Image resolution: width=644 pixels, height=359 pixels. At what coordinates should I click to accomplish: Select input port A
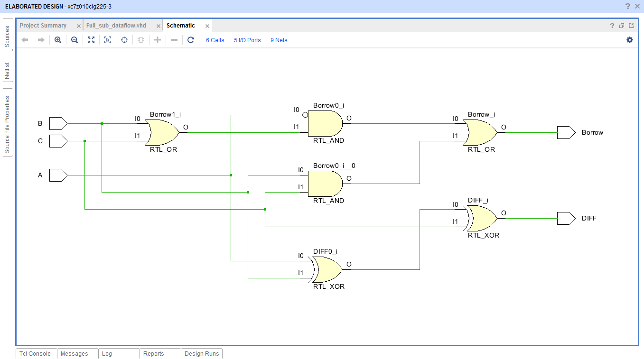pyautogui.click(x=58, y=175)
